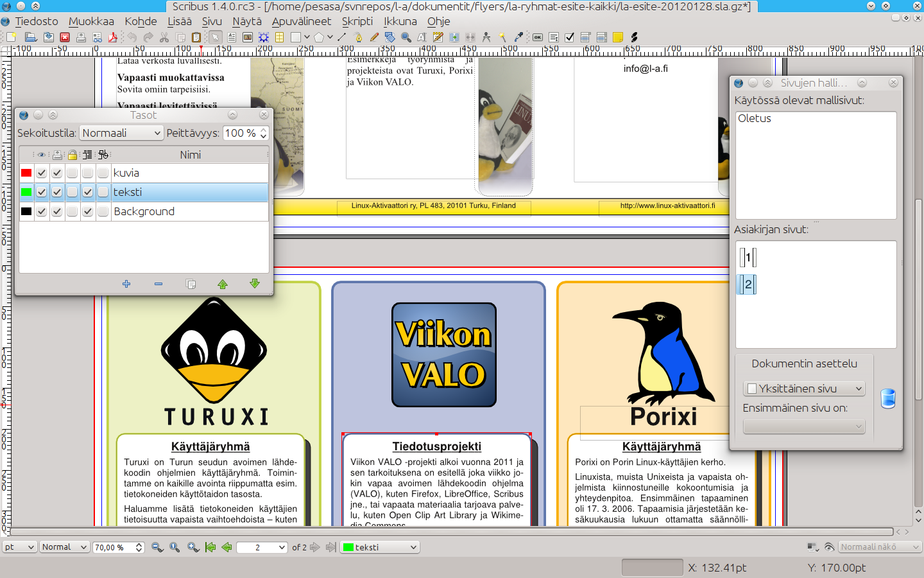This screenshot has width=924, height=578.
Task: Toggle the lock checkbox for teksti layer
Action: coord(73,192)
